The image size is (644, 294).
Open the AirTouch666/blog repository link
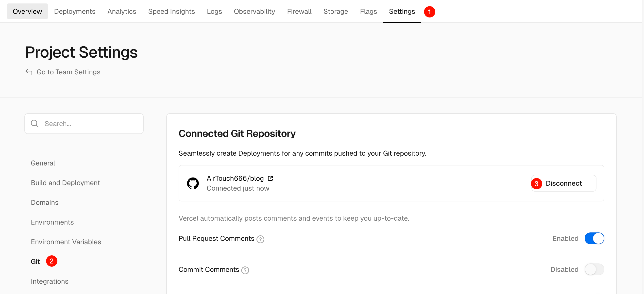(235, 178)
